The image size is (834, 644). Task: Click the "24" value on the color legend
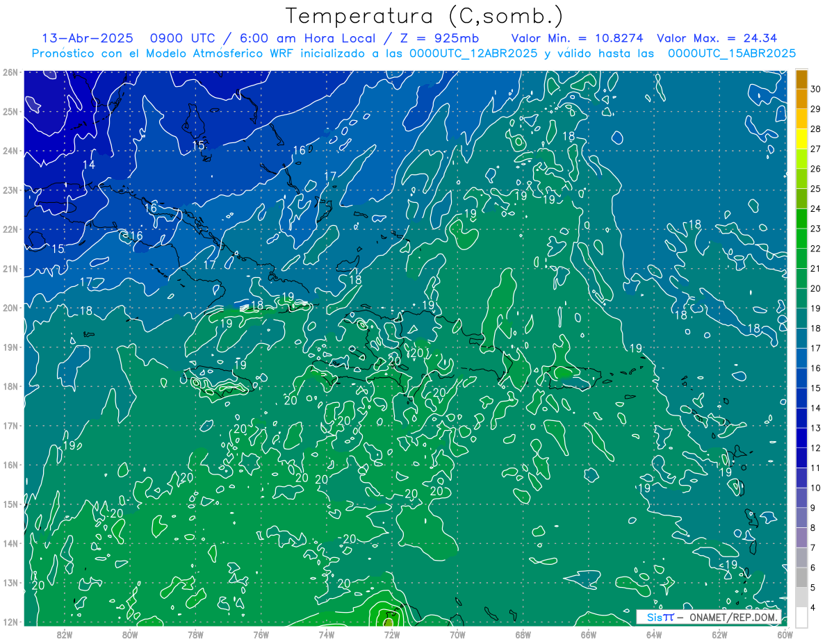coord(816,208)
